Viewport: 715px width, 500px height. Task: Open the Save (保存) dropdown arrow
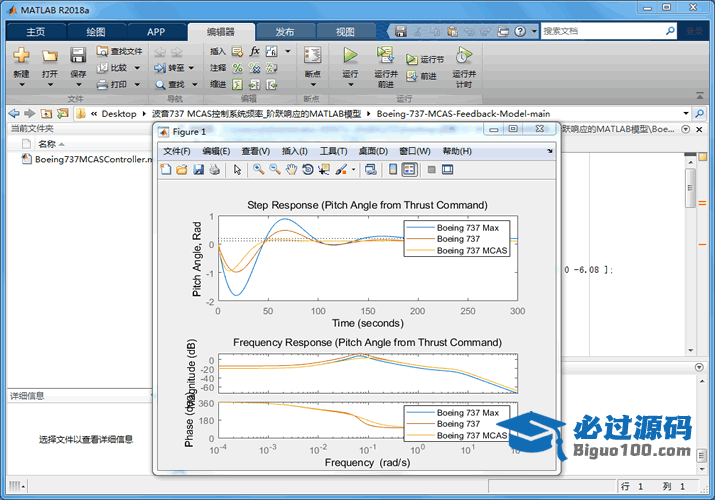78,85
